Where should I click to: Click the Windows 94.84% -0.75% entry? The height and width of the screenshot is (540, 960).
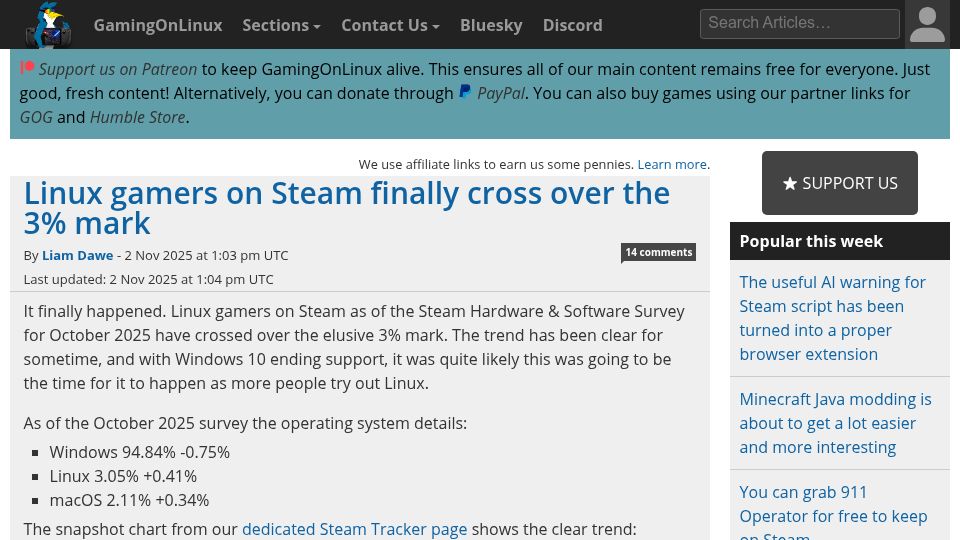click(140, 452)
